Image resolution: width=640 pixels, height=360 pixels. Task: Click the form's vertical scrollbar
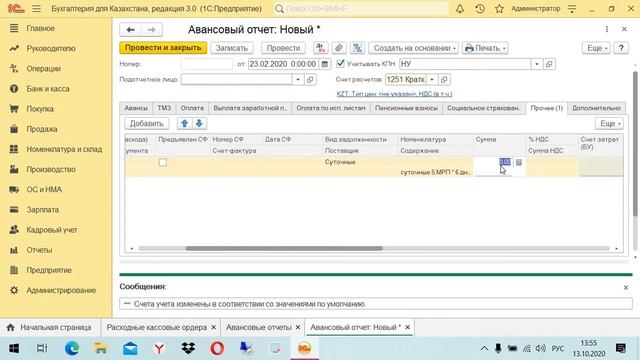tap(635, 143)
